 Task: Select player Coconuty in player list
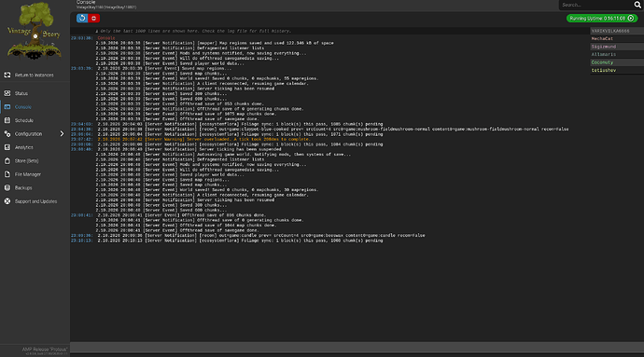click(617, 62)
